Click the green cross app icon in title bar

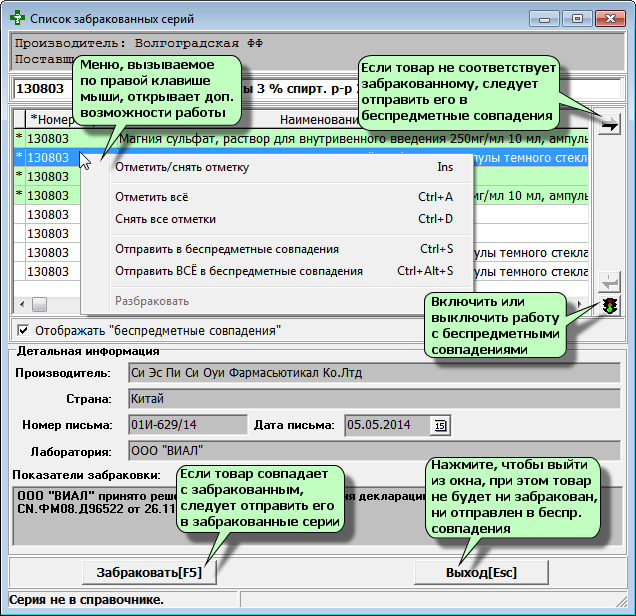17,18
